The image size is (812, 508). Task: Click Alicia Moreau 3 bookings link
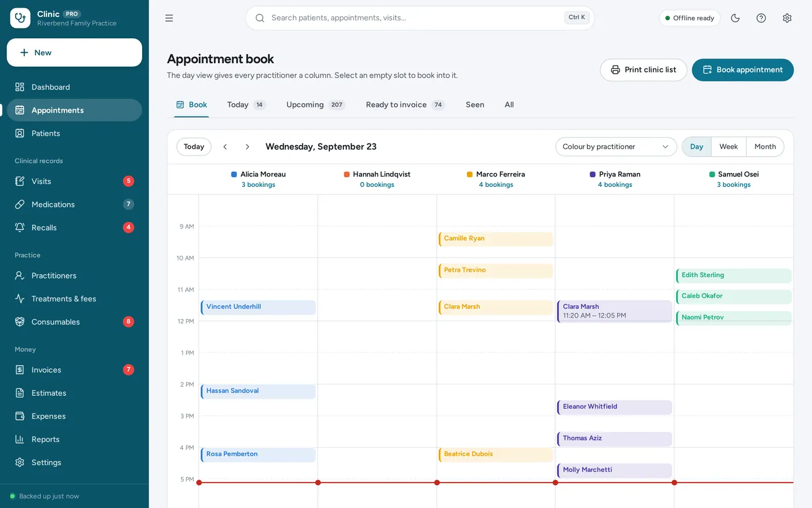(x=258, y=185)
